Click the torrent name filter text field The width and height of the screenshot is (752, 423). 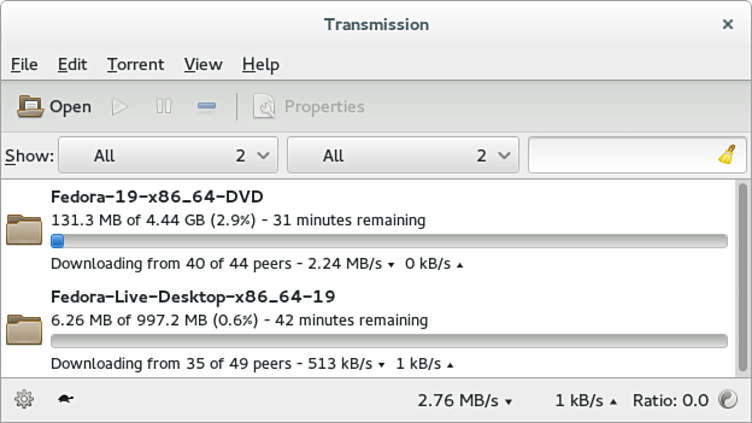[620, 155]
